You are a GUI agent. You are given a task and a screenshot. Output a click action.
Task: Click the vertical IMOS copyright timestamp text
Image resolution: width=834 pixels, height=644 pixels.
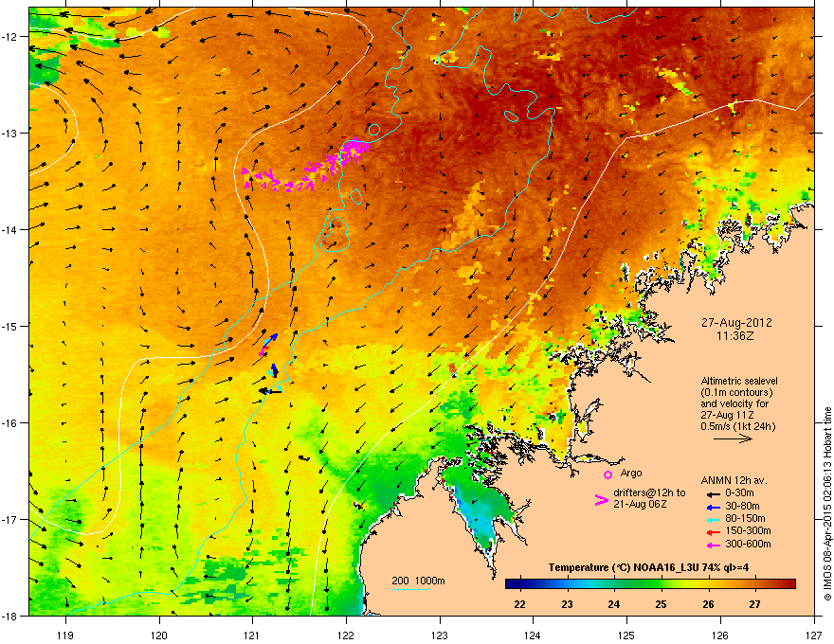(827, 504)
